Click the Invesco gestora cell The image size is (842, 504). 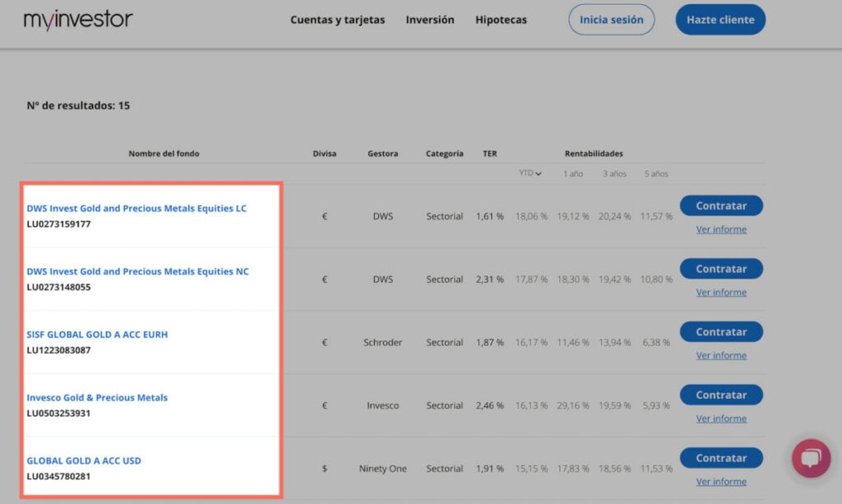click(383, 406)
